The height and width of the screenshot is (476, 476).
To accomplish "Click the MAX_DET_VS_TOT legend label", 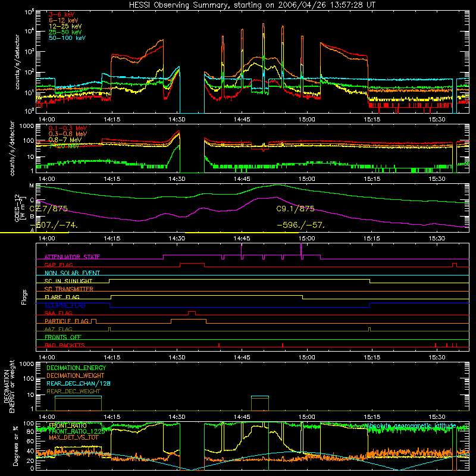I will tap(74, 437).
